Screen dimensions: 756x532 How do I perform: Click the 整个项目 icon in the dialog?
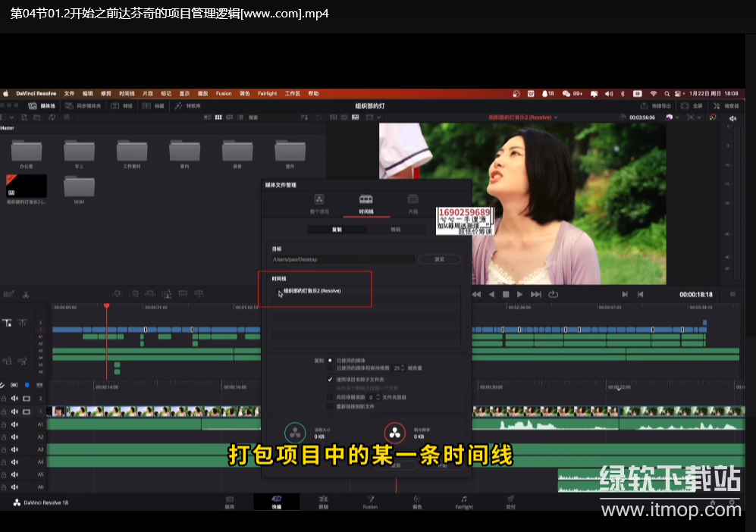[x=319, y=200]
